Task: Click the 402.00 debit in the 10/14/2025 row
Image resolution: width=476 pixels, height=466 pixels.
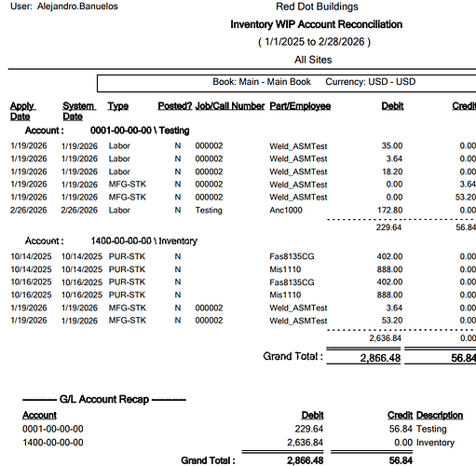Action: [x=389, y=256]
